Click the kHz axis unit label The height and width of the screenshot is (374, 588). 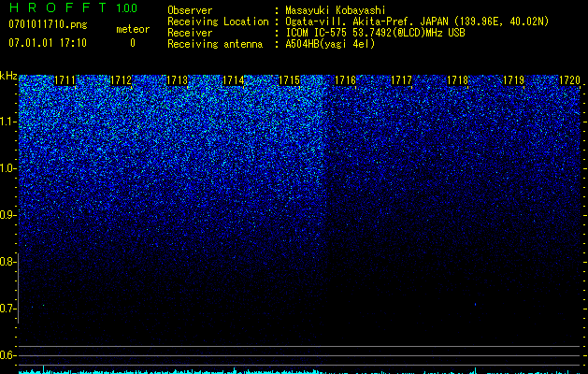tap(8, 76)
